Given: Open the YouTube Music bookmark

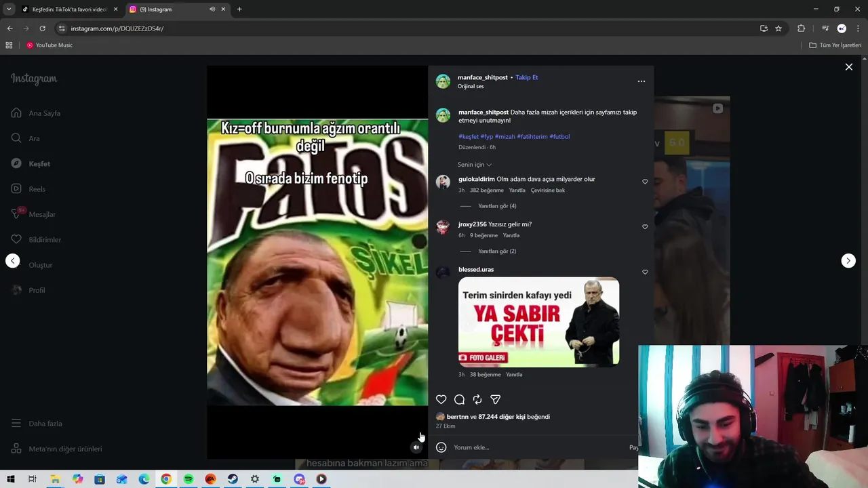Looking at the screenshot, I should pos(50,45).
